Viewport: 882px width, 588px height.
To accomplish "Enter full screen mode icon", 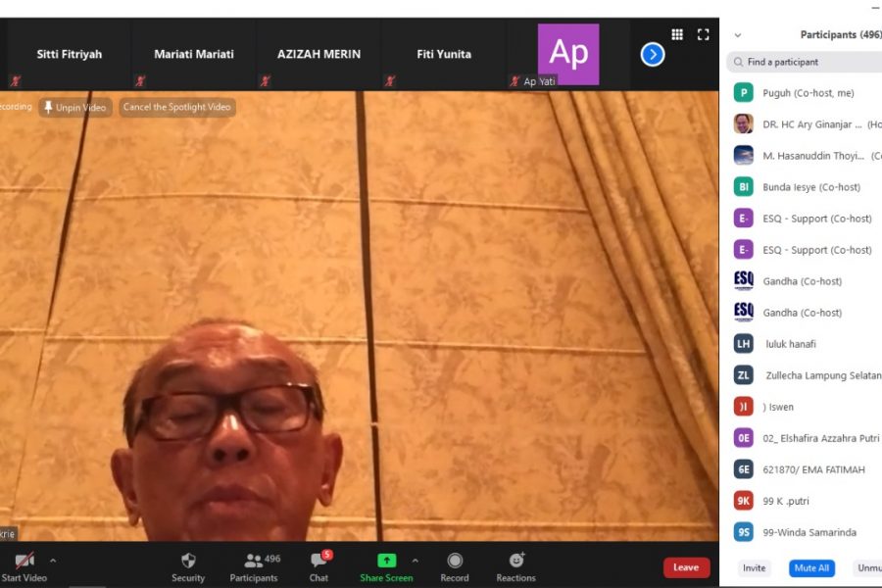I will 703,34.
